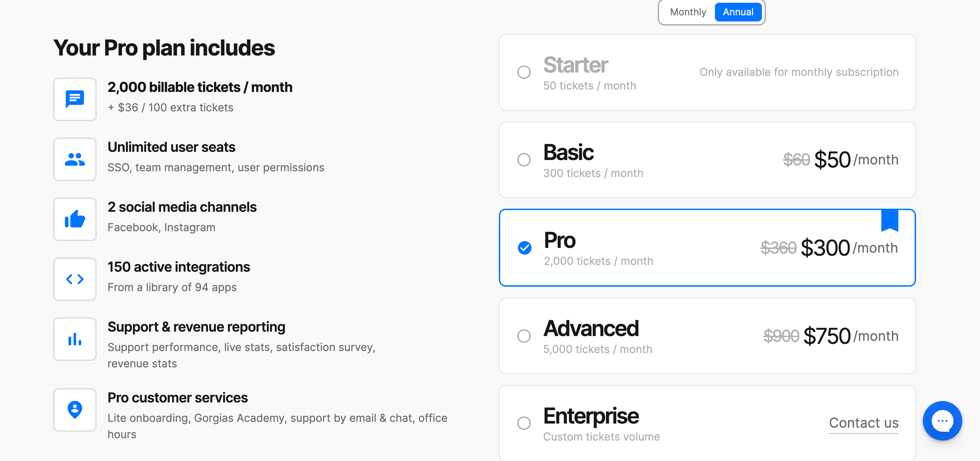Click the Advanced plan title
Image resolution: width=980 pixels, height=461 pixels.
[x=591, y=329]
